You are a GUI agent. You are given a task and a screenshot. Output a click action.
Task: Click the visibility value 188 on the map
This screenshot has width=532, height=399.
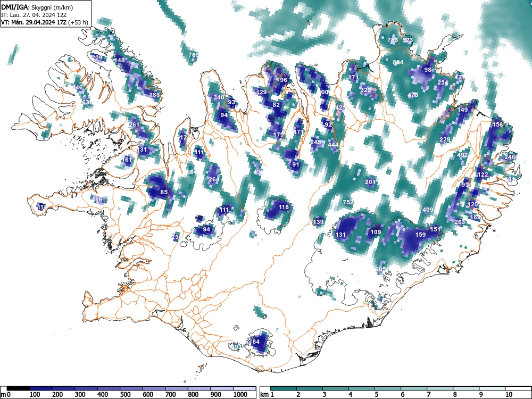154,95
